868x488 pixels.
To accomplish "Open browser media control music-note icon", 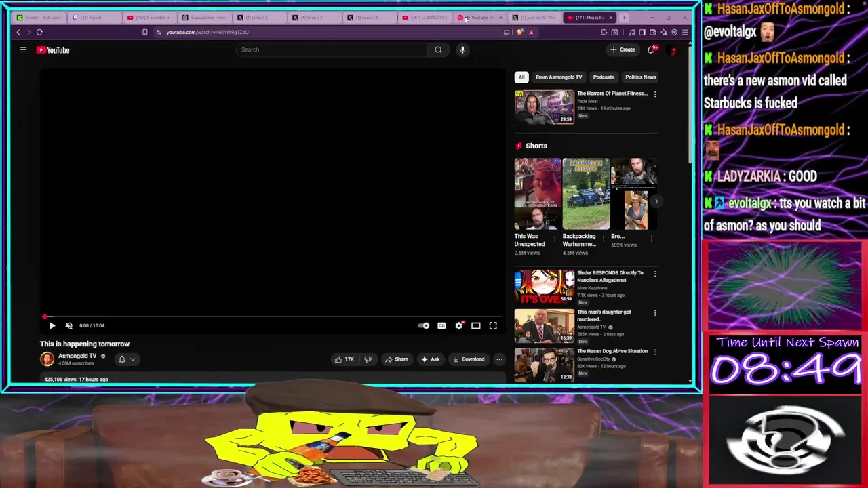I will pos(632,32).
